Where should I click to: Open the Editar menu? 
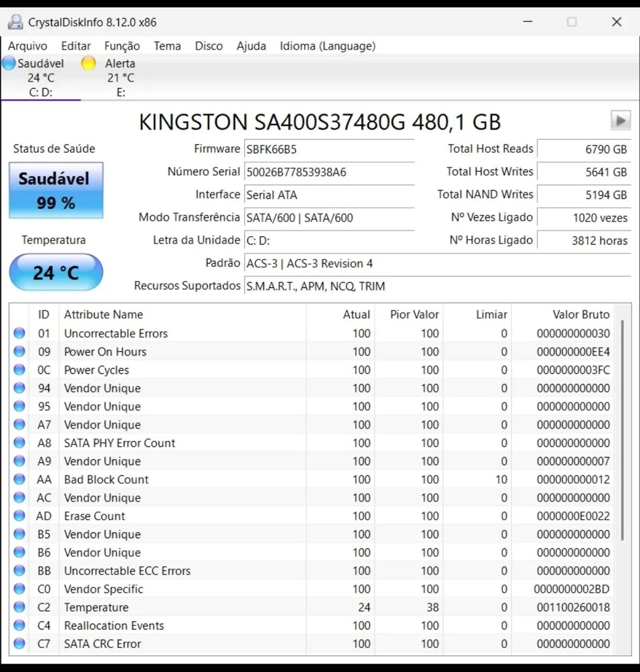(76, 46)
